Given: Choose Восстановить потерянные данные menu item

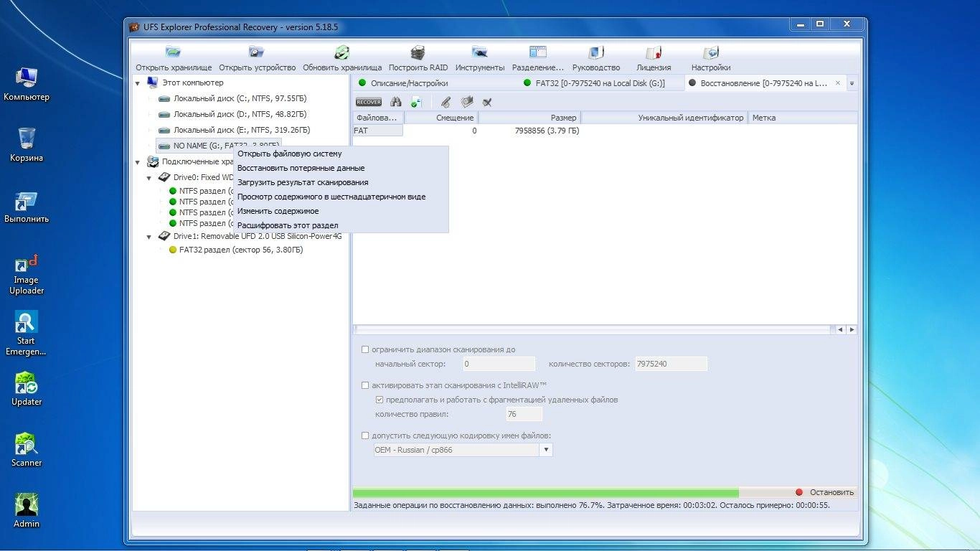Looking at the screenshot, I should [341, 168].
